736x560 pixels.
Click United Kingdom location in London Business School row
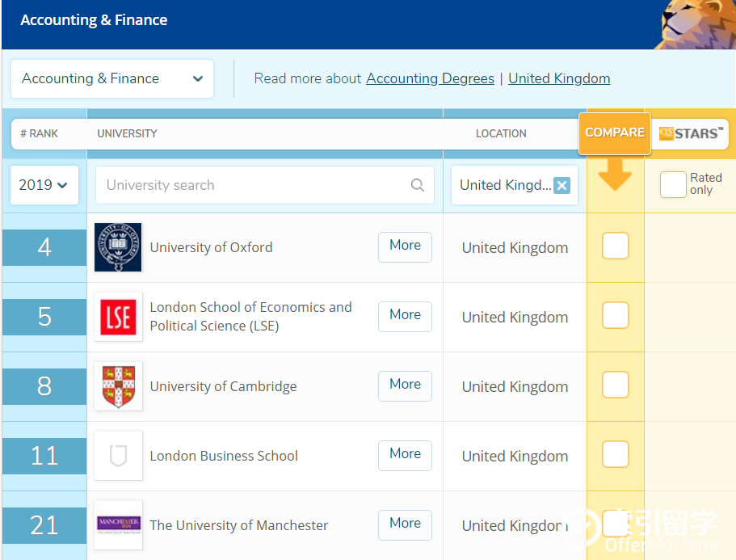(515, 457)
